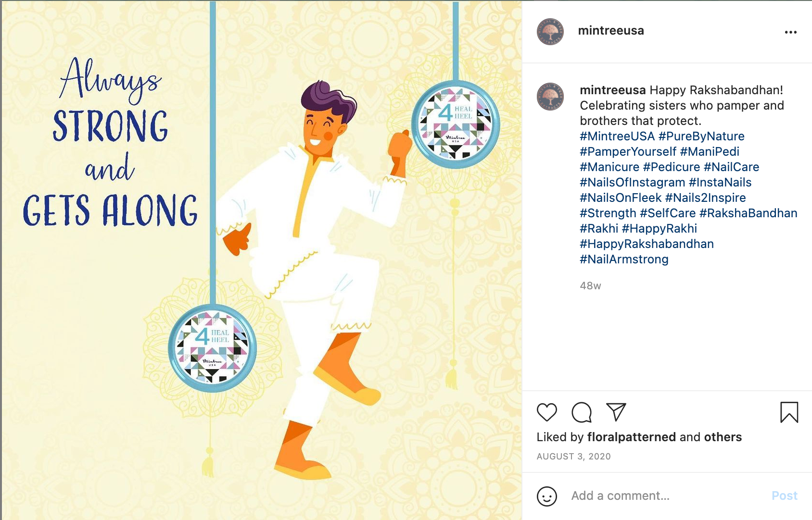The width and height of the screenshot is (812, 520).
Task: Click the Always Strong illustration image
Action: (261, 260)
